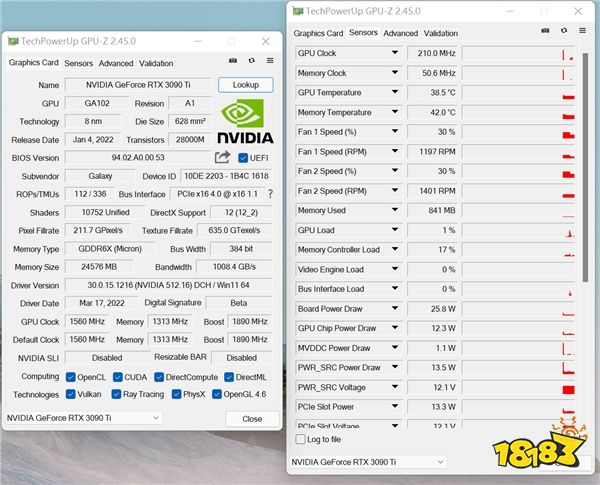This screenshot has height=485, width=600.
Task: Click the Release Date Jan 4, 2022 field
Action: click(93, 139)
